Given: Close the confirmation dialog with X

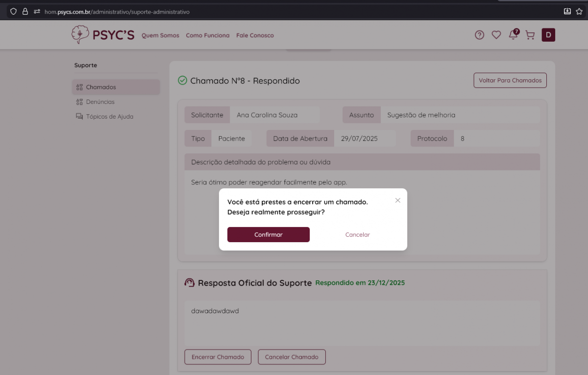Looking at the screenshot, I should coord(398,200).
